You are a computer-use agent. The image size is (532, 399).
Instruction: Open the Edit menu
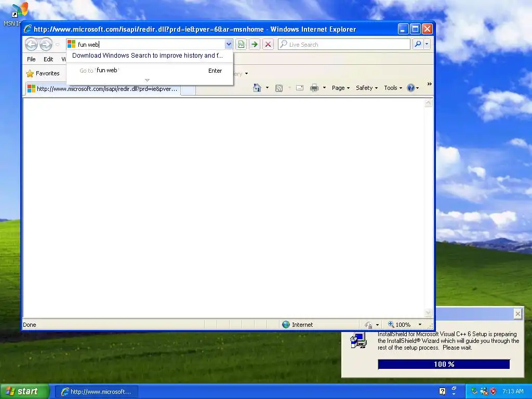[x=48, y=59]
